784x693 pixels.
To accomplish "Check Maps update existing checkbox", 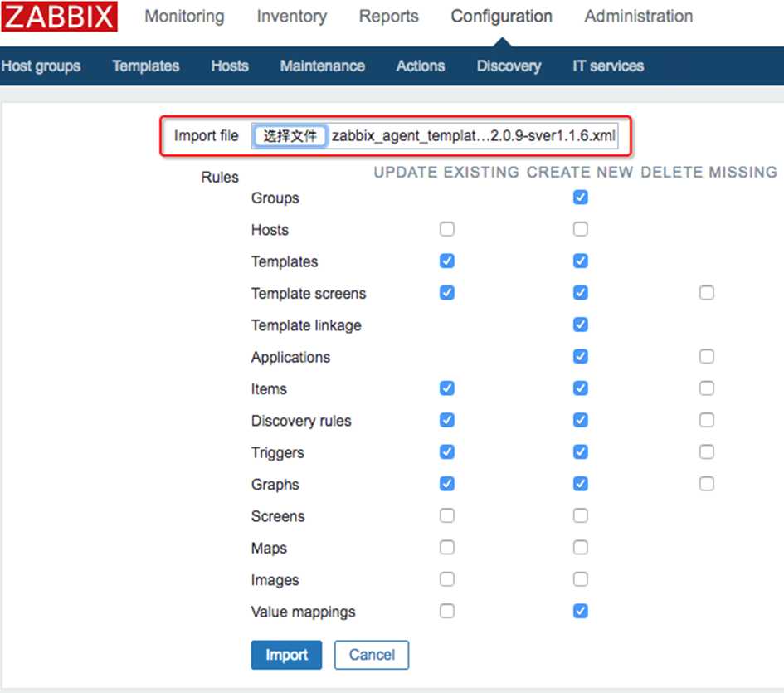I will (447, 548).
